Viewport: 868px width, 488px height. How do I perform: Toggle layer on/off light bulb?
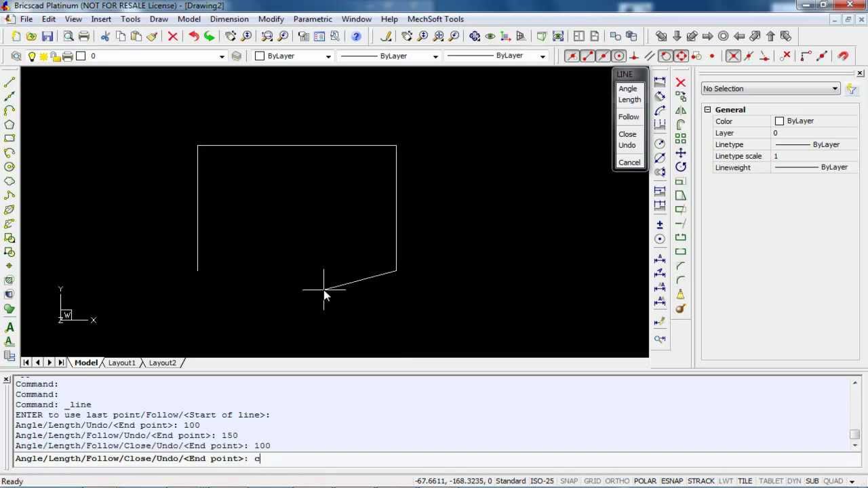pyautogui.click(x=31, y=56)
